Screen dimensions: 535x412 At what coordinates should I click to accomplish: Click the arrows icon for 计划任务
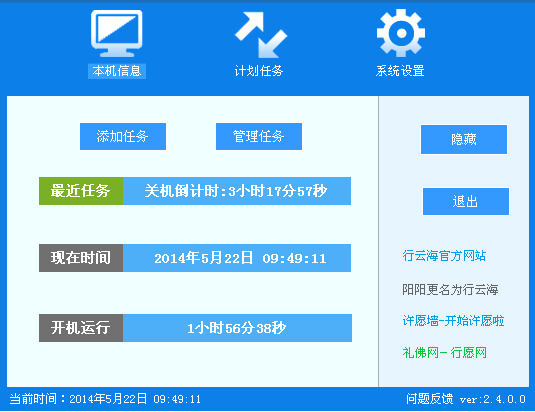261,34
